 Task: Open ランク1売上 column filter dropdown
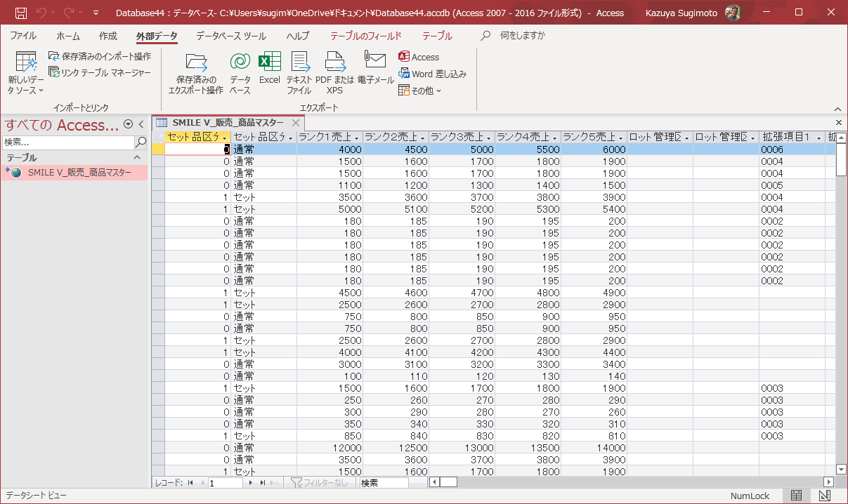[356, 138]
